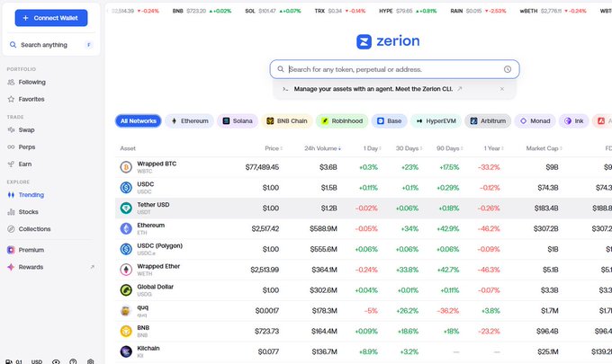
Task: Sort table by 90 Days column
Action: (450, 148)
